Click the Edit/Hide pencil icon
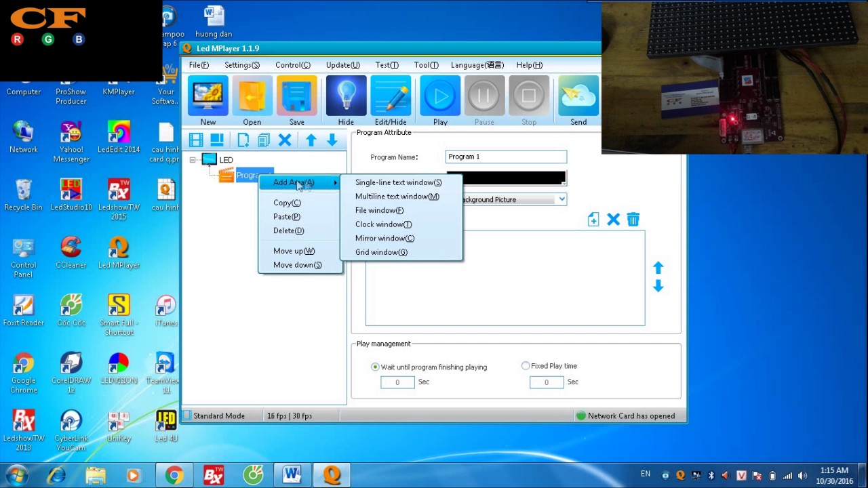This screenshot has width=868, height=488. pos(391,96)
